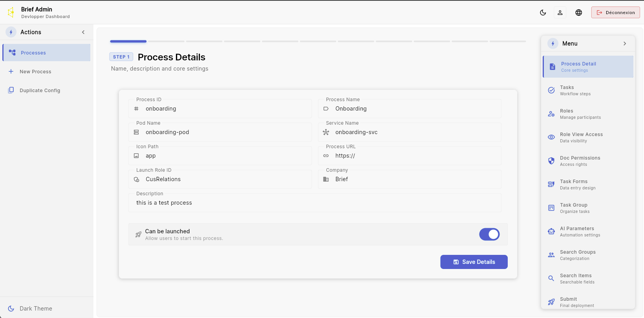Click the hub icon in Service Name

point(326,132)
